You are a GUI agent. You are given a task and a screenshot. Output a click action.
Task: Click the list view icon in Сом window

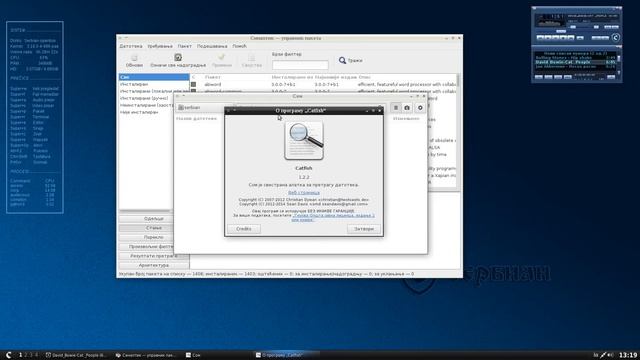396,107
